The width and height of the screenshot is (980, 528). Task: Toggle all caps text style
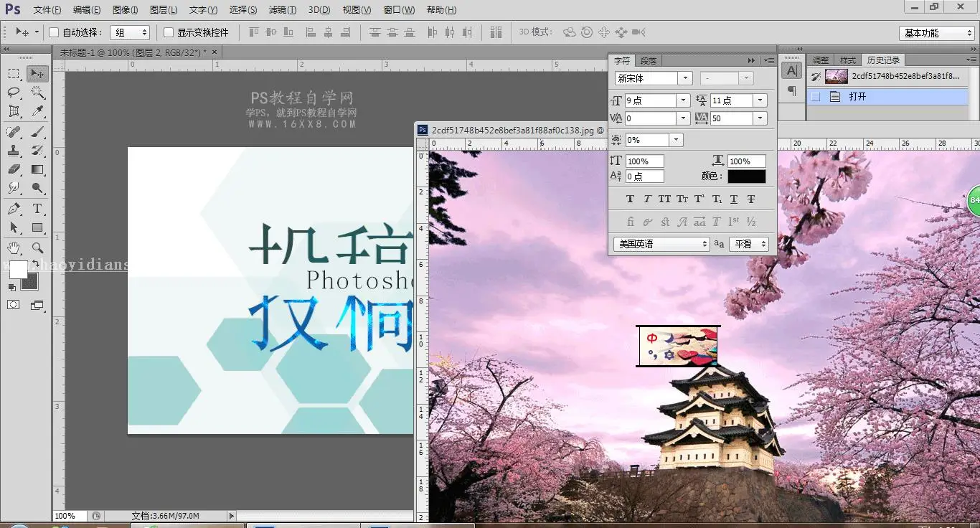[x=664, y=199]
